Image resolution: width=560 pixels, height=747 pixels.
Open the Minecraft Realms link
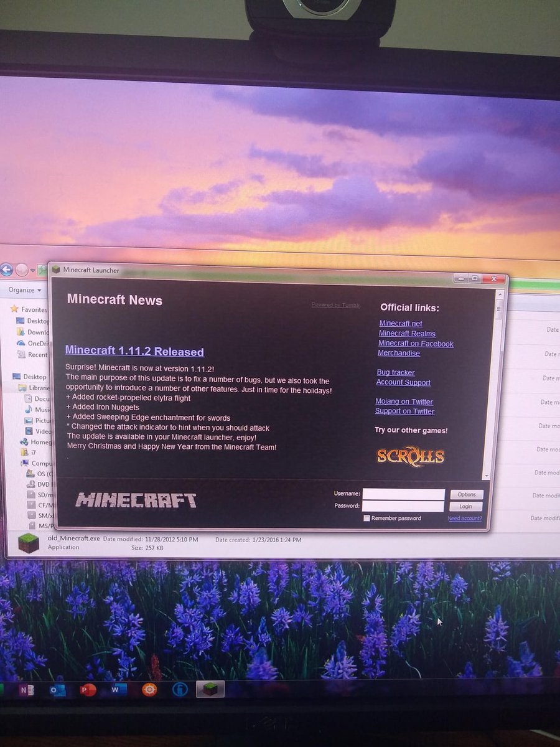407,334
